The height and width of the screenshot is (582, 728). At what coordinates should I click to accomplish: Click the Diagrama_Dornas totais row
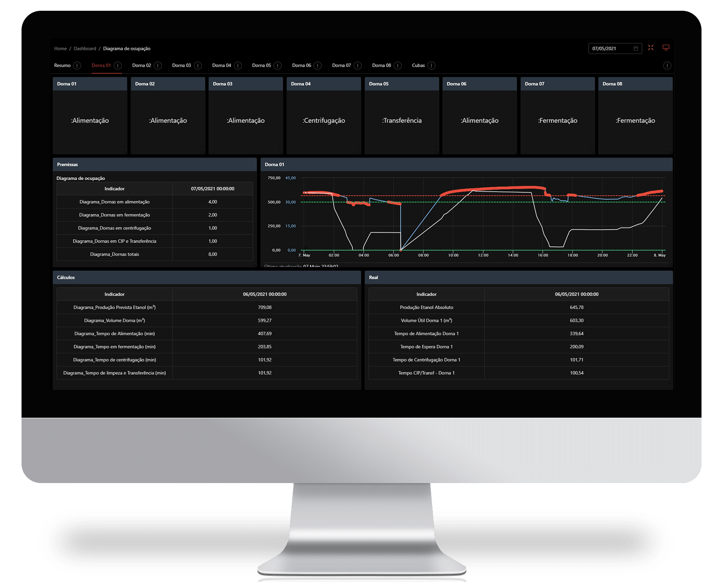[154, 254]
